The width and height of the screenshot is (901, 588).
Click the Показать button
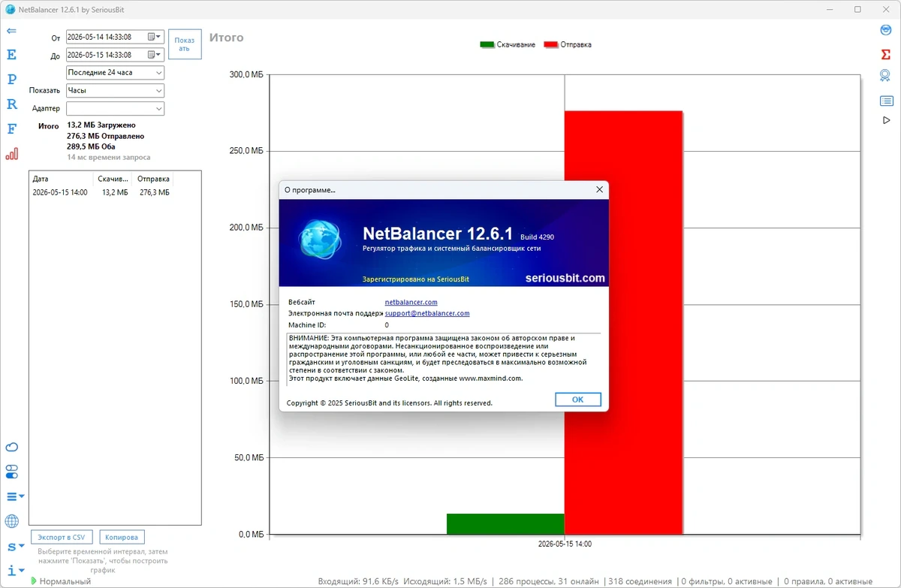pyautogui.click(x=185, y=44)
